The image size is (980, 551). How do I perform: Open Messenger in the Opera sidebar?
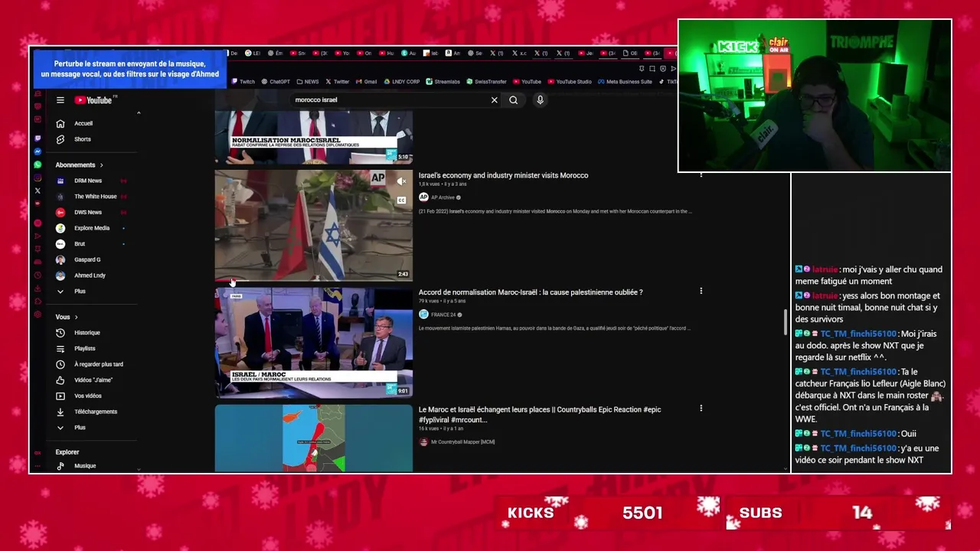click(x=38, y=152)
